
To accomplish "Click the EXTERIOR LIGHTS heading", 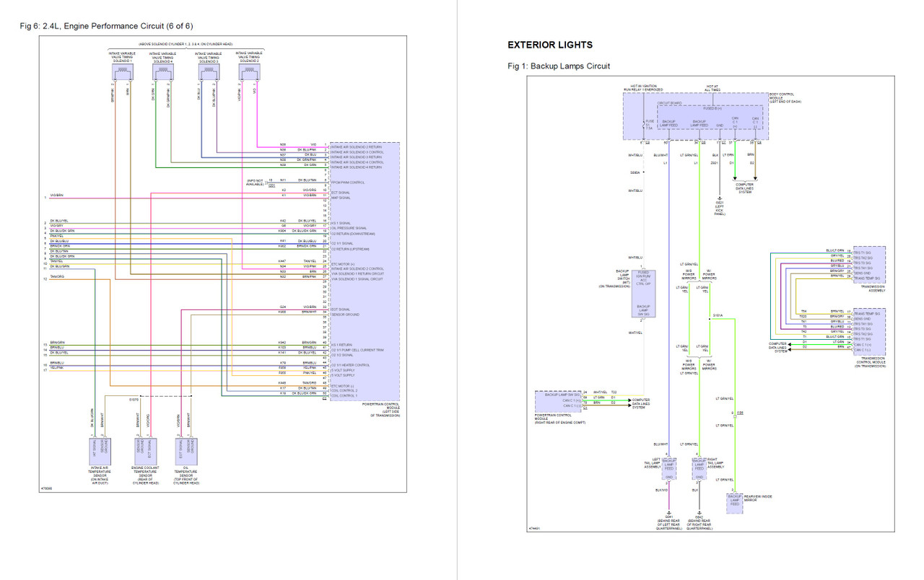I will click(549, 45).
